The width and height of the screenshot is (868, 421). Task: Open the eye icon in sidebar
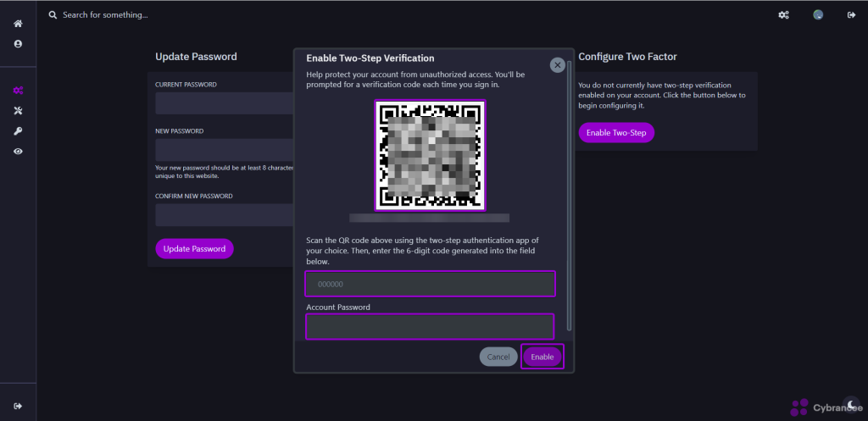[x=18, y=151]
